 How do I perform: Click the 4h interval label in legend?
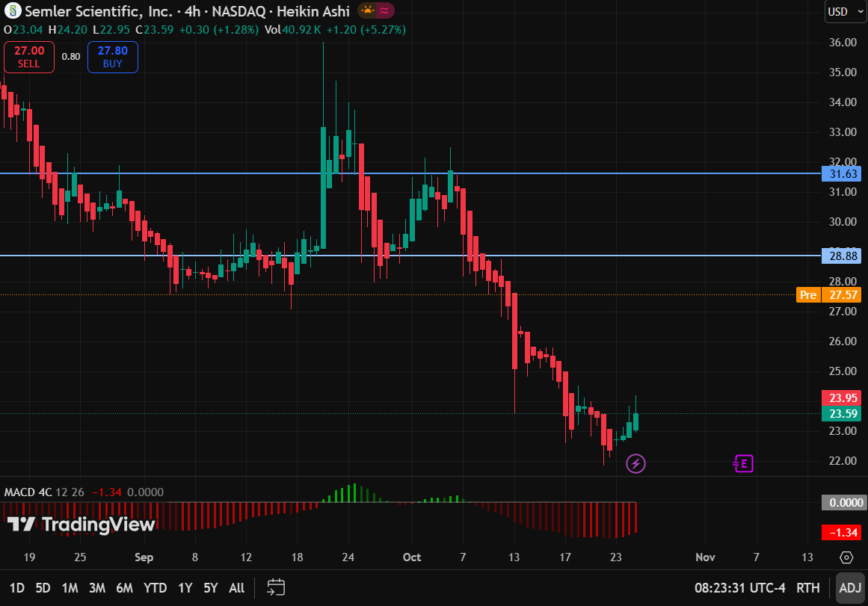pos(192,11)
